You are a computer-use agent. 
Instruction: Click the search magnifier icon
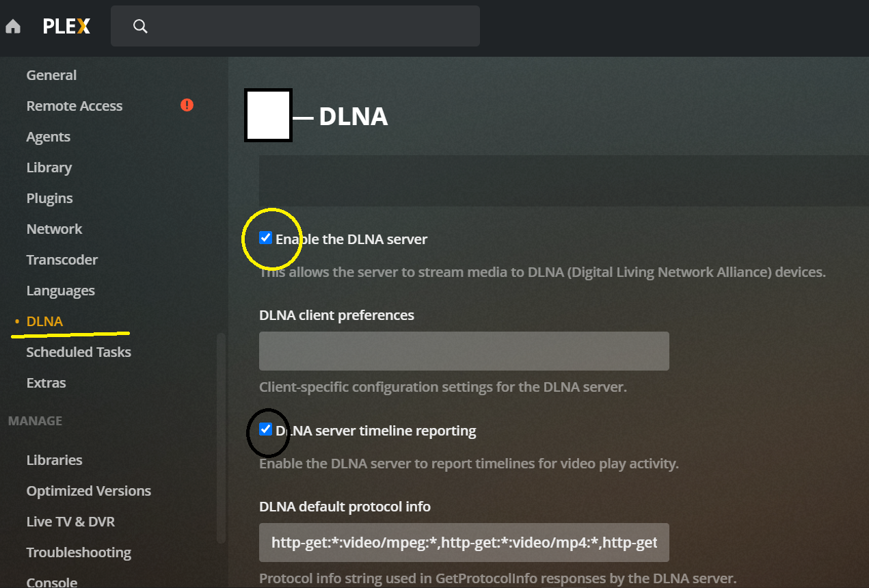(x=140, y=25)
